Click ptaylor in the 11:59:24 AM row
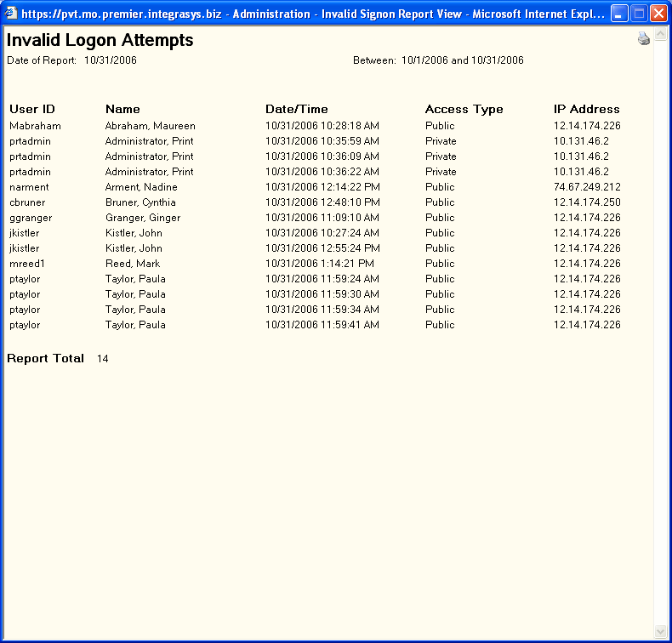Viewport: 672px width, 643px height. click(x=25, y=279)
